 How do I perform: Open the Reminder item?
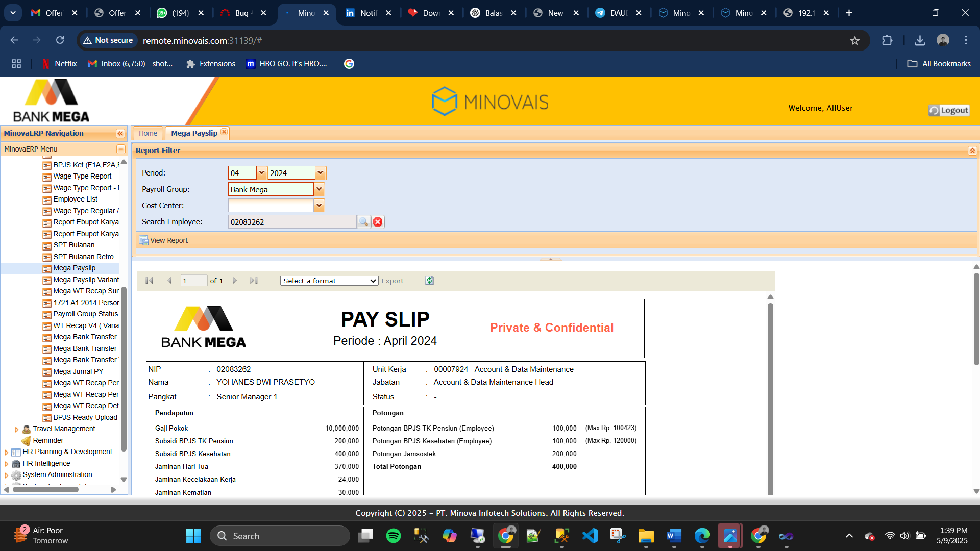[48, 441]
